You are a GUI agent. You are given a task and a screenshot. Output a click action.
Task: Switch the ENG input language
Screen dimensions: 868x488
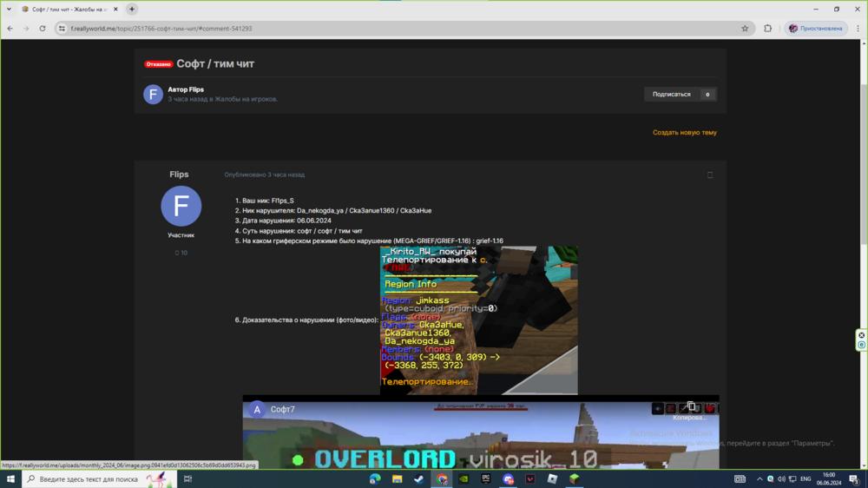[806, 479]
